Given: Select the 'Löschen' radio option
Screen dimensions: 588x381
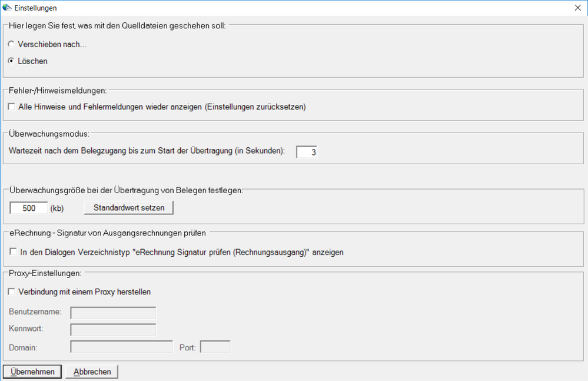Looking at the screenshot, I should coord(11,61).
